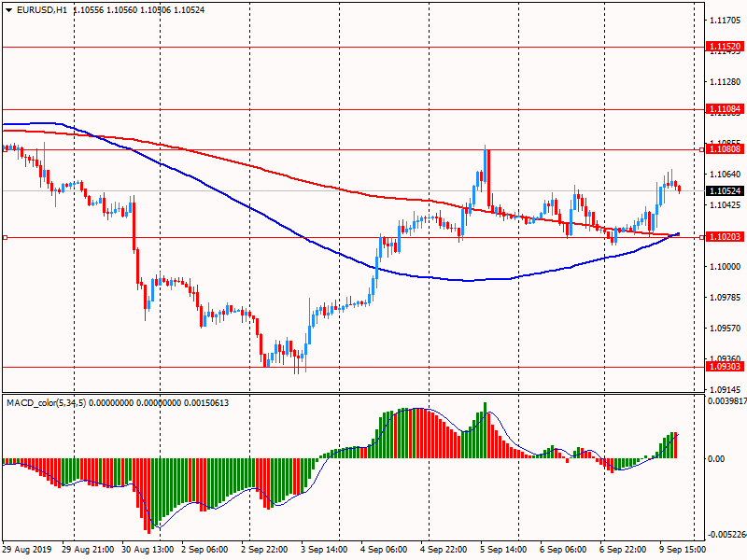This screenshot has height=560, width=747.
Task: Select the red horizontal line at 1.09303
Action: coord(353,367)
